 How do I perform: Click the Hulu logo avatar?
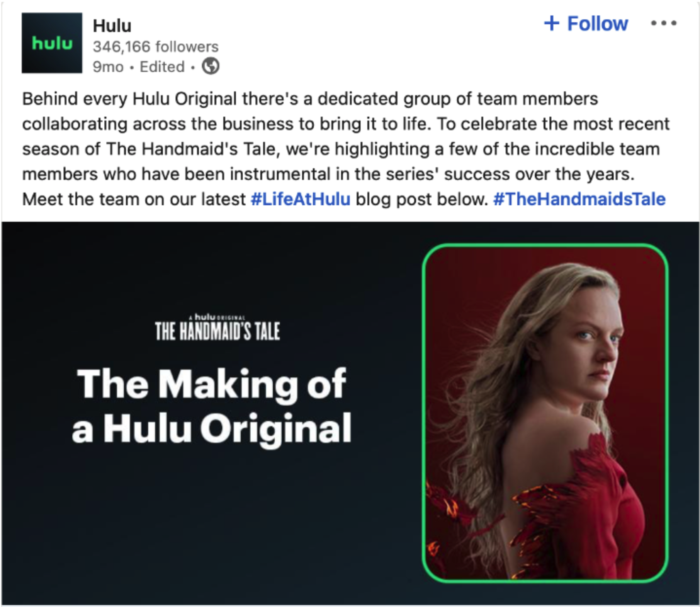point(52,43)
